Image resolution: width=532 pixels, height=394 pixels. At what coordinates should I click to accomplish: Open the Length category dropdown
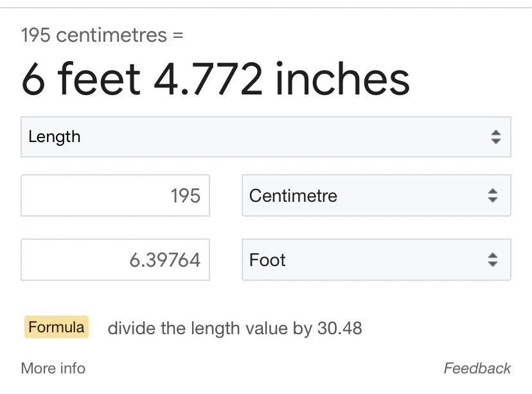click(265, 137)
